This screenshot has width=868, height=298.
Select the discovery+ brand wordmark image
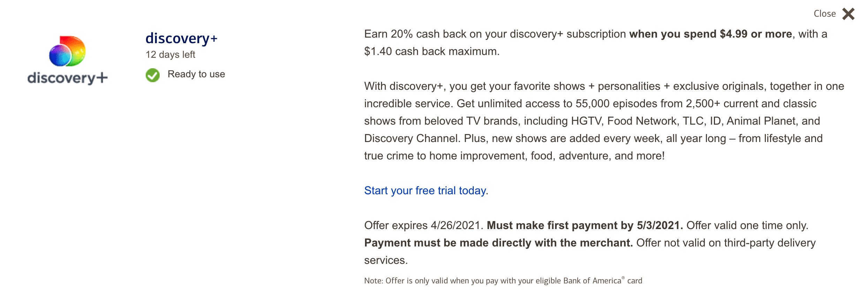tap(66, 77)
